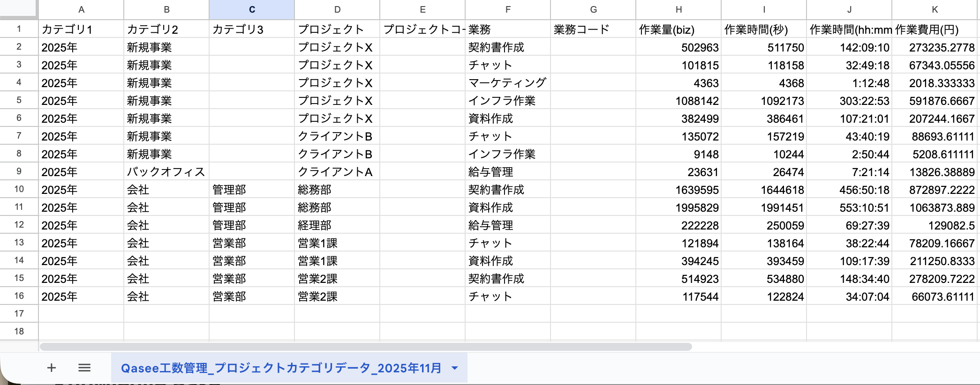Select column H header
The height and width of the screenshot is (385, 980).
tap(678, 9)
